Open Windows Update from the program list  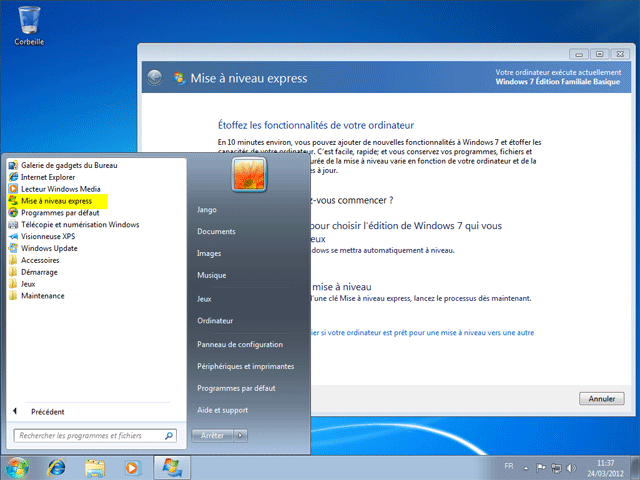(49, 249)
